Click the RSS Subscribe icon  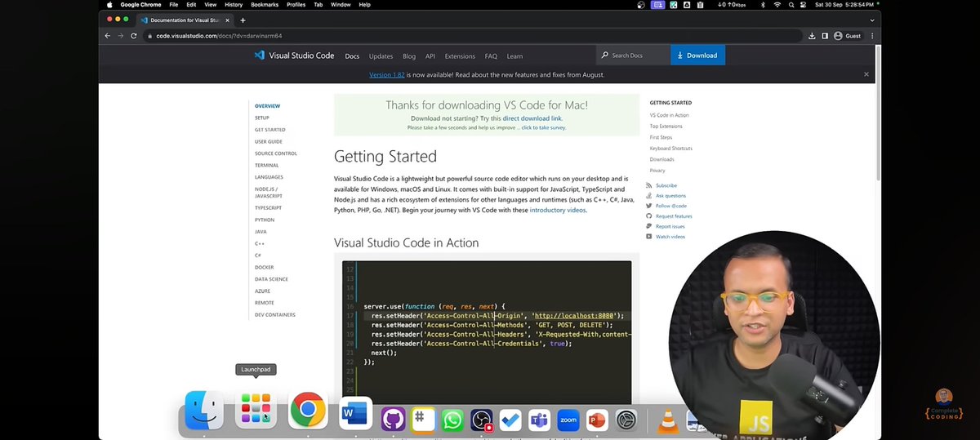649,185
